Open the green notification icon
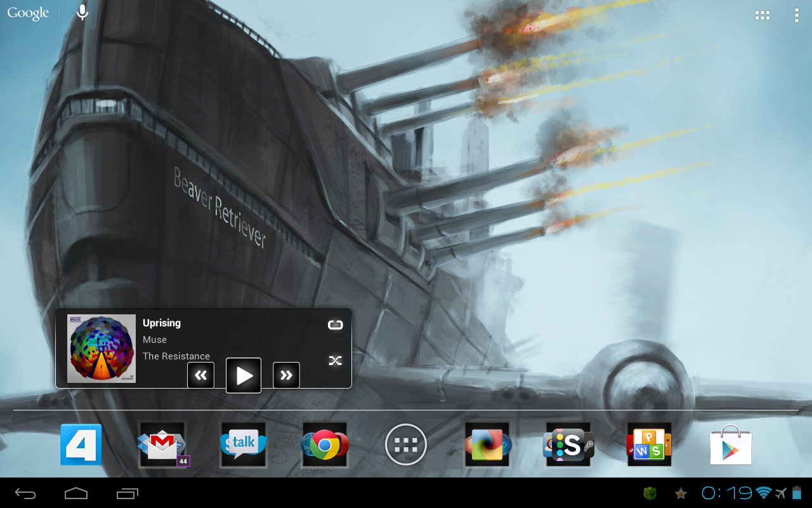Viewport: 812px width, 508px height. 650,493
